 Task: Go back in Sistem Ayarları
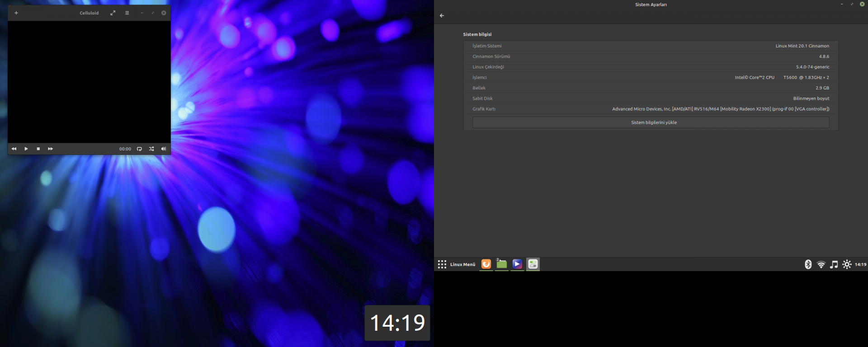(442, 16)
